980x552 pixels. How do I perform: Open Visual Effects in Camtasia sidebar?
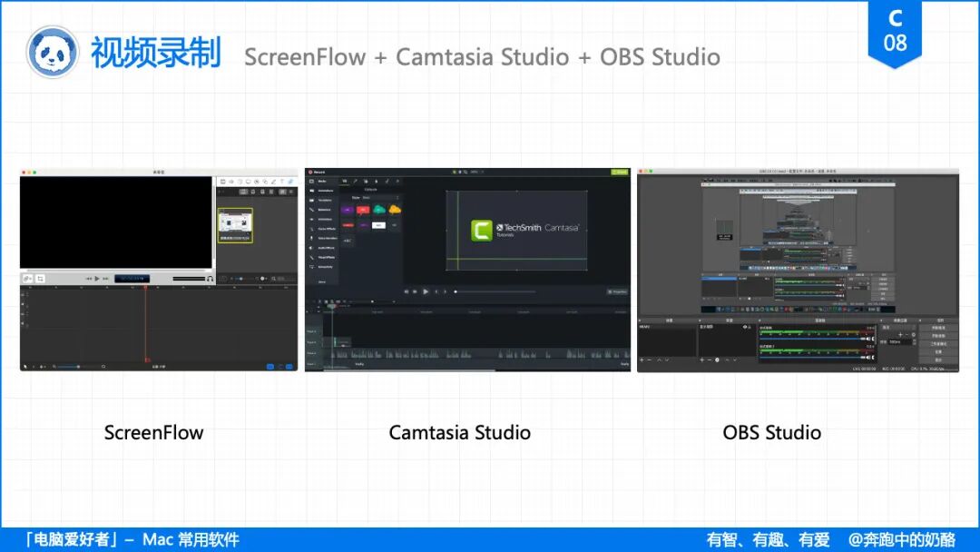coord(322,258)
